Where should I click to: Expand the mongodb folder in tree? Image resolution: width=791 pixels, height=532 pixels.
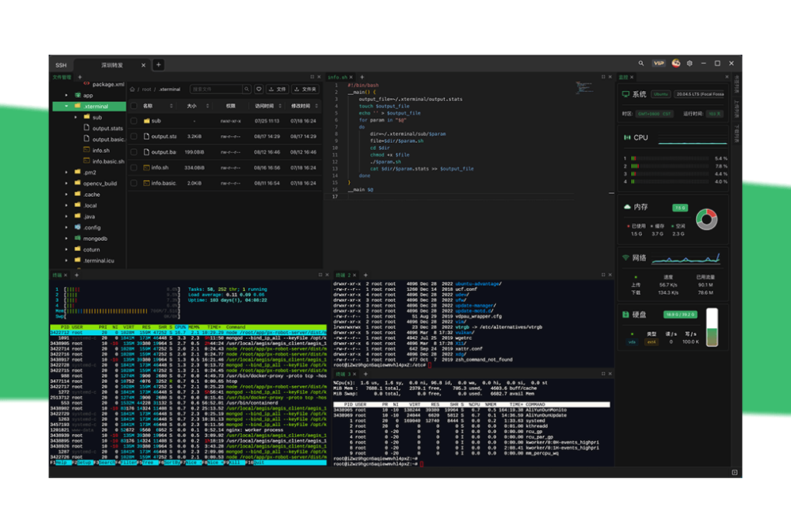coord(66,239)
